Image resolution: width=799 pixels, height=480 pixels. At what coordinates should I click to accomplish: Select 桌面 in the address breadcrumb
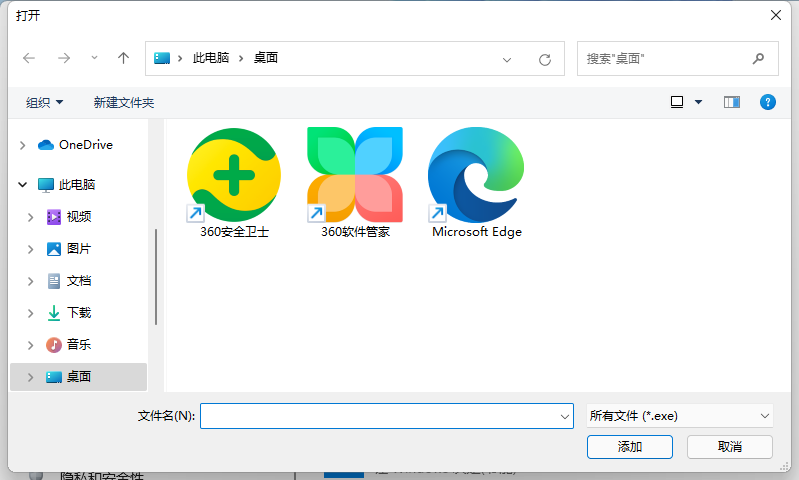pyautogui.click(x=266, y=58)
